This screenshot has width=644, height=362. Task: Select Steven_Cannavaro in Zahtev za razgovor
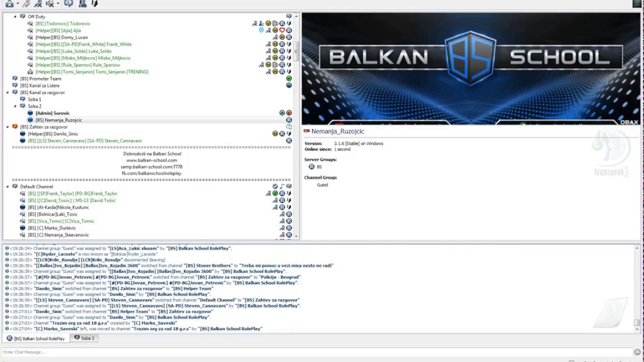point(85,141)
